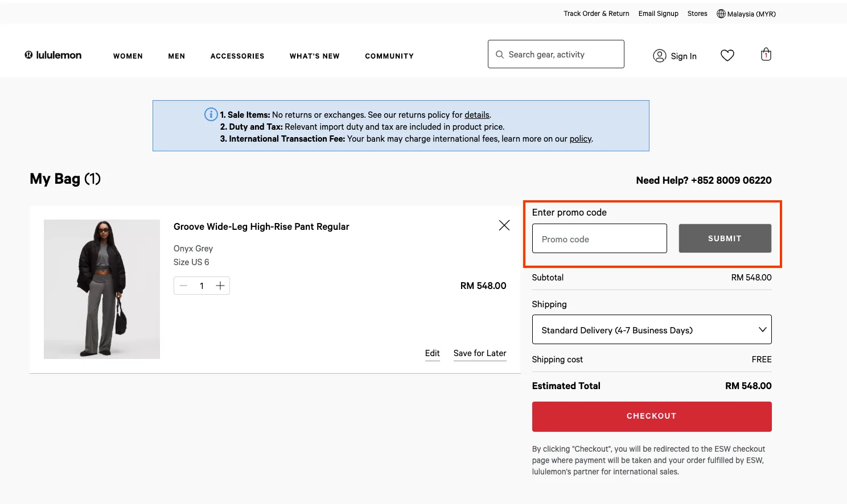Click the Need Help phone number
The image size is (847, 504).
pyautogui.click(x=731, y=180)
